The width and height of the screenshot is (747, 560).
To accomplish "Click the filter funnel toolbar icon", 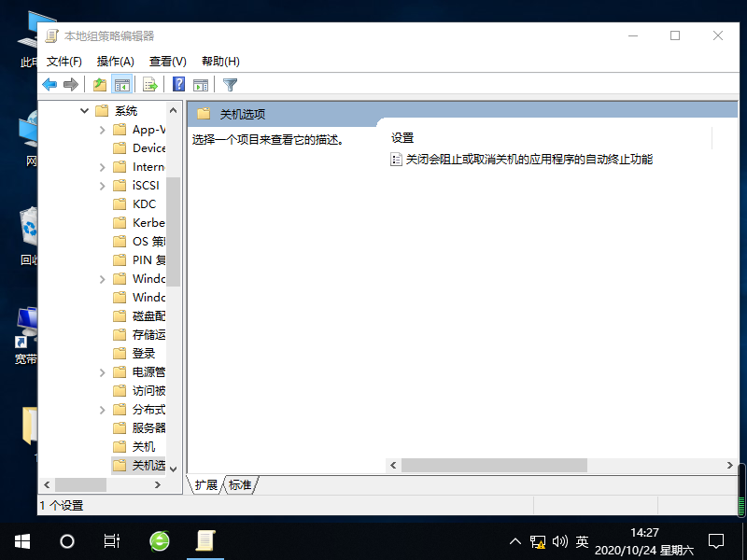I will click(229, 84).
